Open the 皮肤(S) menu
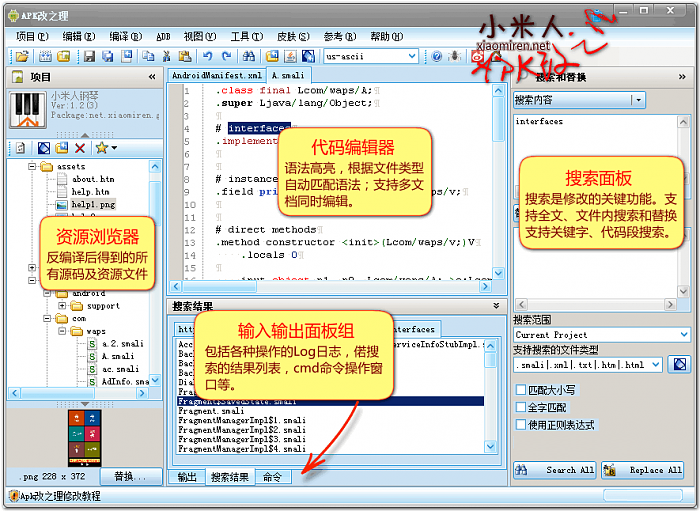The height and width of the screenshot is (511, 700). click(x=293, y=36)
